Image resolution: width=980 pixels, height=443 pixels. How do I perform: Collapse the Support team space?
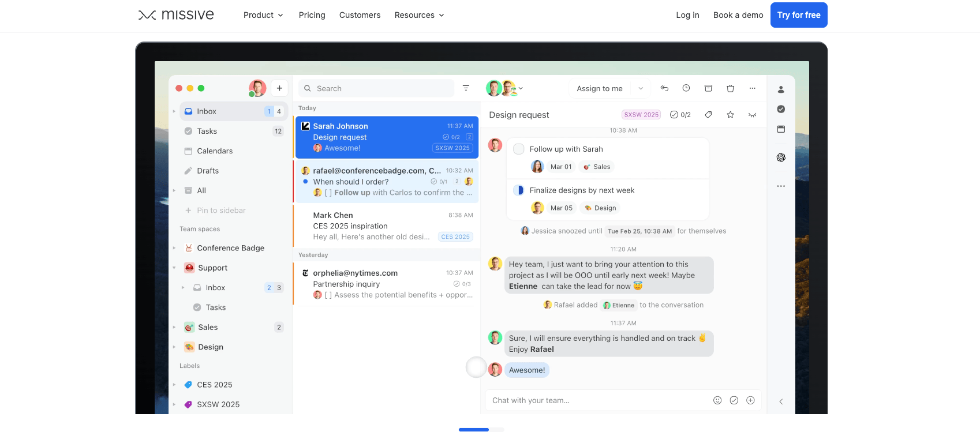[174, 268]
